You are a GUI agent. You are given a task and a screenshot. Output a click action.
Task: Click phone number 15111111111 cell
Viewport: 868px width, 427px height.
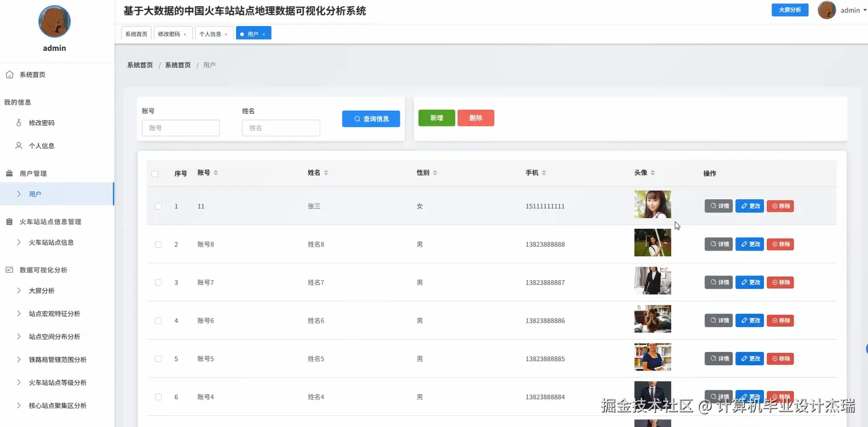(x=545, y=206)
